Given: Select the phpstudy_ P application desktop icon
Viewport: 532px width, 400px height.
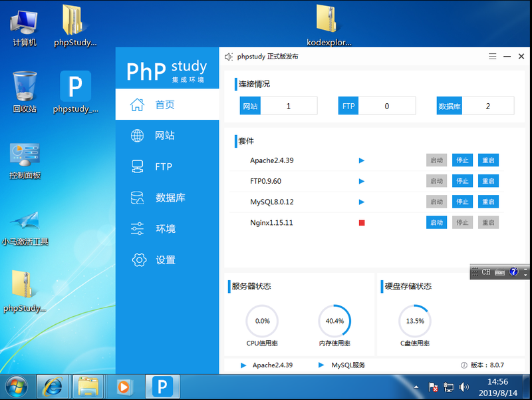Looking at the screenshot, I should (x=75, y=92).
